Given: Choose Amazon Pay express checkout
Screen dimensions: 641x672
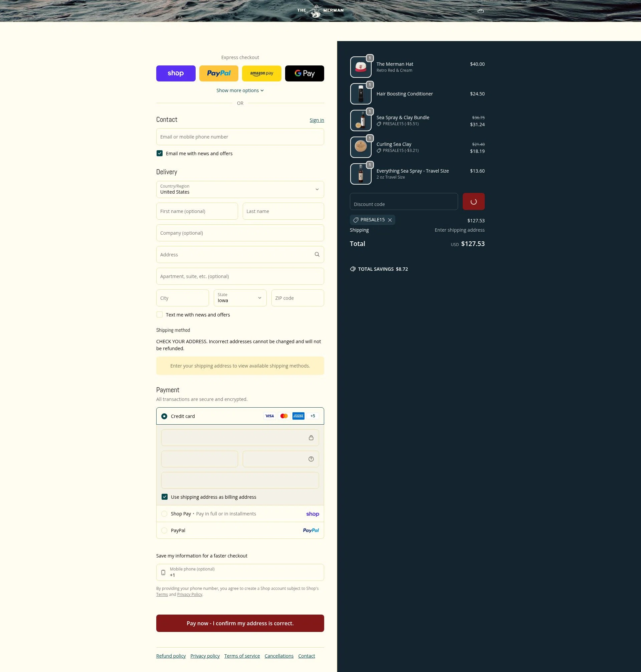Looking at the screenshot, I should click(x=261, y=73).
